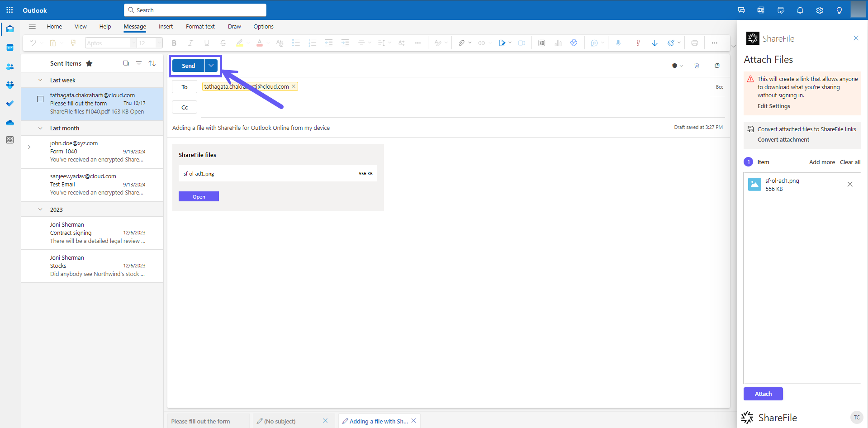Open the sensitivity shield dropdown

point(677,66)
